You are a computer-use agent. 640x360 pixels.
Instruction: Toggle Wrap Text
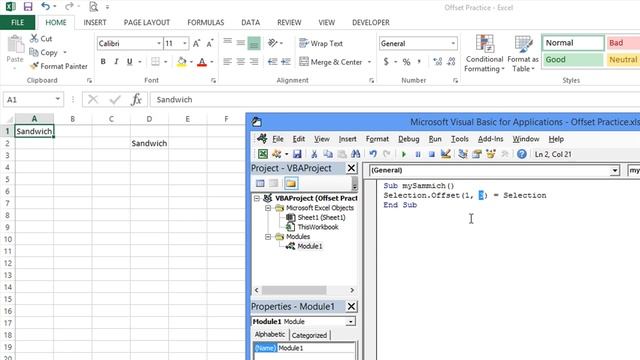321,43
